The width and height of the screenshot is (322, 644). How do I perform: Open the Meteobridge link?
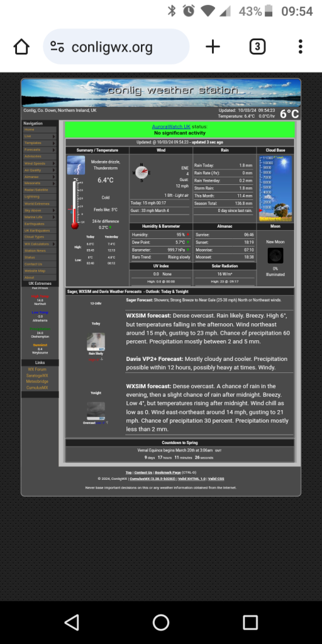(x=37, y=382)
